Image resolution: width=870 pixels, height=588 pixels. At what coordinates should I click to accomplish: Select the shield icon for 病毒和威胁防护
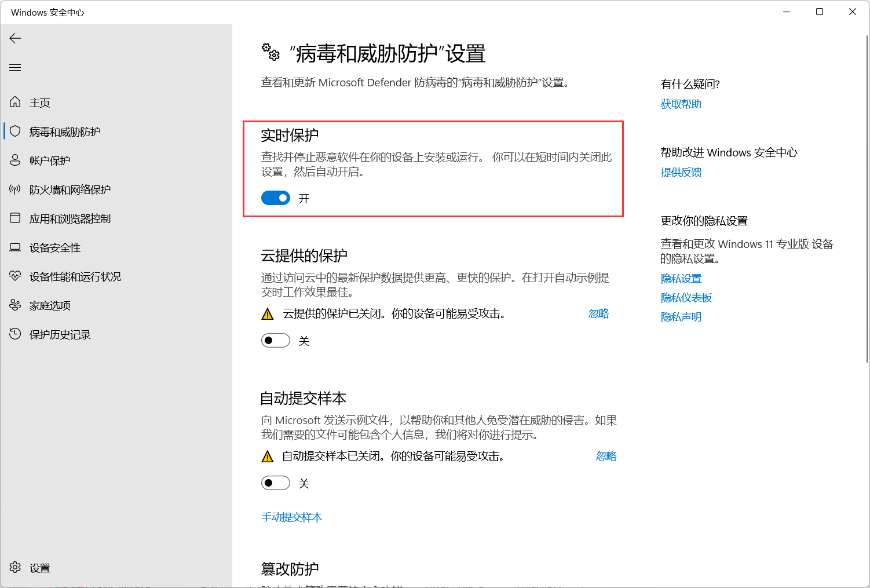(x=15, y=132)
